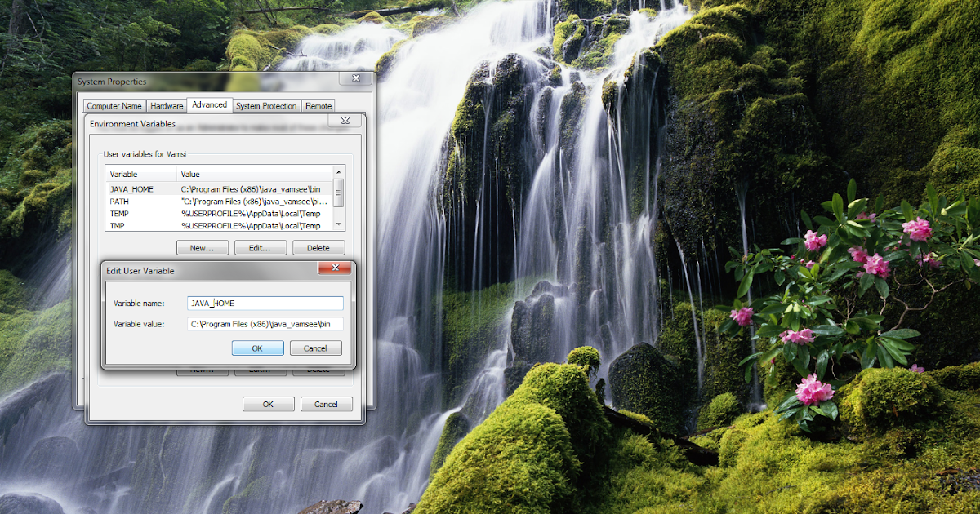Cancel the Edit User Variable dialog
Image resolution: width=980 pixels, height=514 pixels.
[x=315, y=348]
